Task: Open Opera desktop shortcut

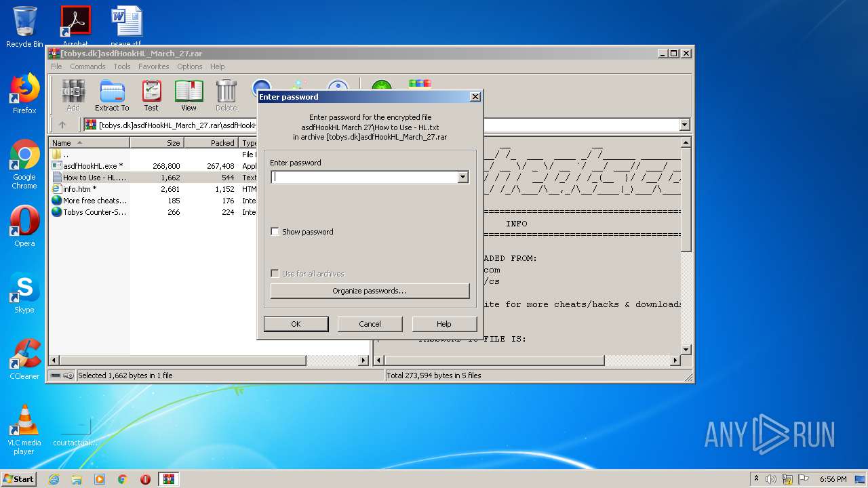Action: click(x=24, y=226)
